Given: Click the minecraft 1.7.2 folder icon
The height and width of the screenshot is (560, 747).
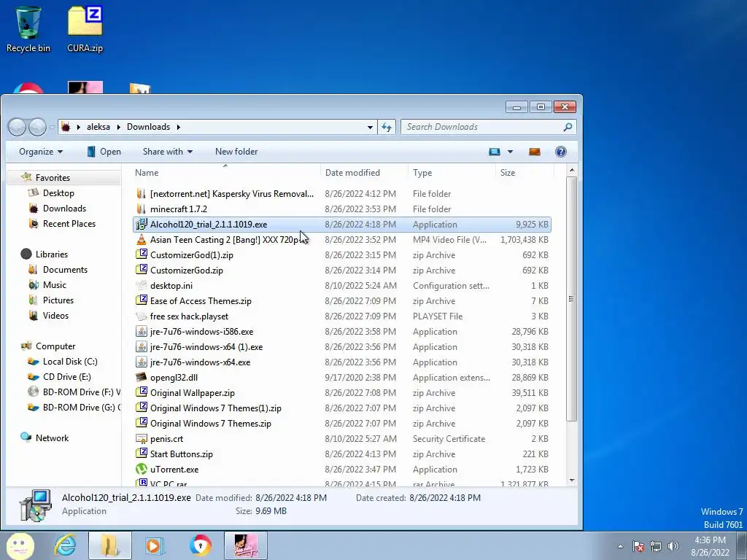Looking at the screenshot, I should pos(141,209).
